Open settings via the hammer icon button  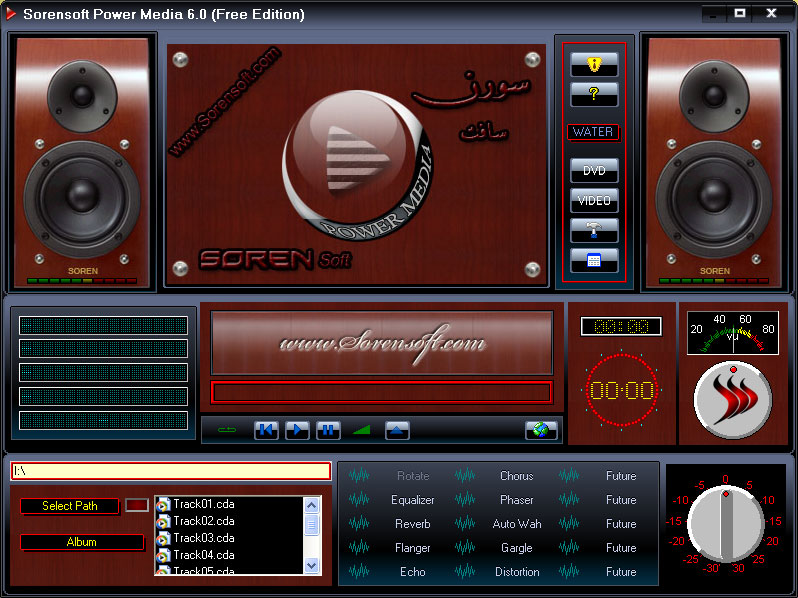pyautogui.click(x=594, y=231)
